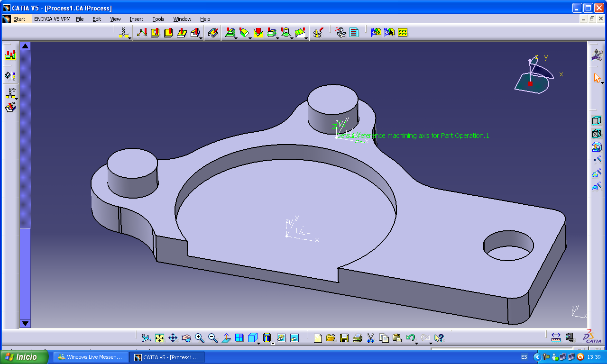Expand the Drilling operations dropdown arrow

(130, 38)
